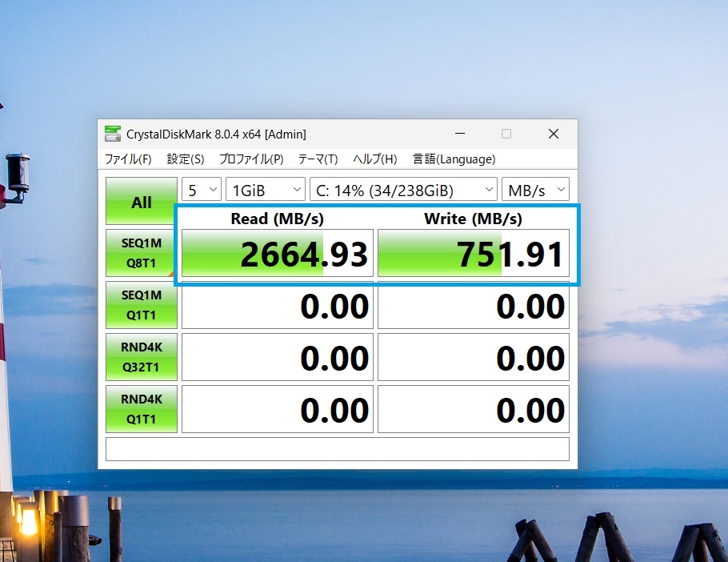728x562 pixels.
Task: Click the SEQ1M Q8T1 read value 2664.93
Action: pyautogui.click(x=278, y=253)
